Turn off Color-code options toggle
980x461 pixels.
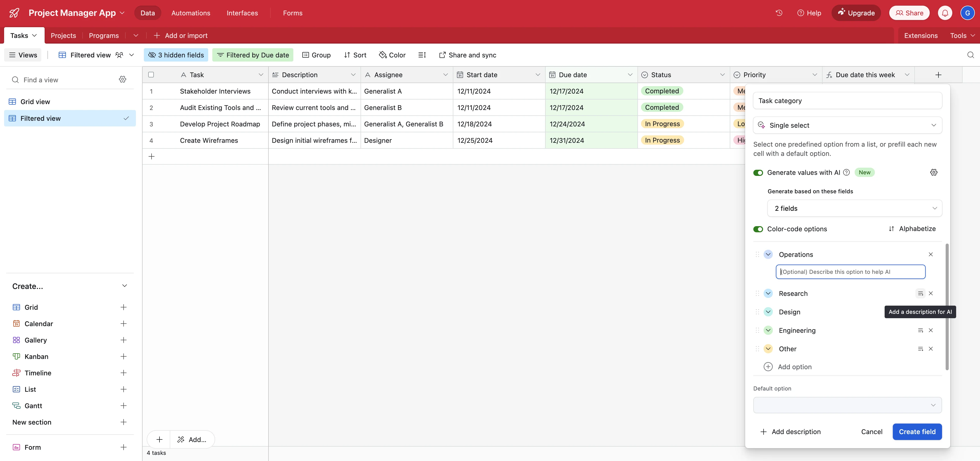coord(758,229)
